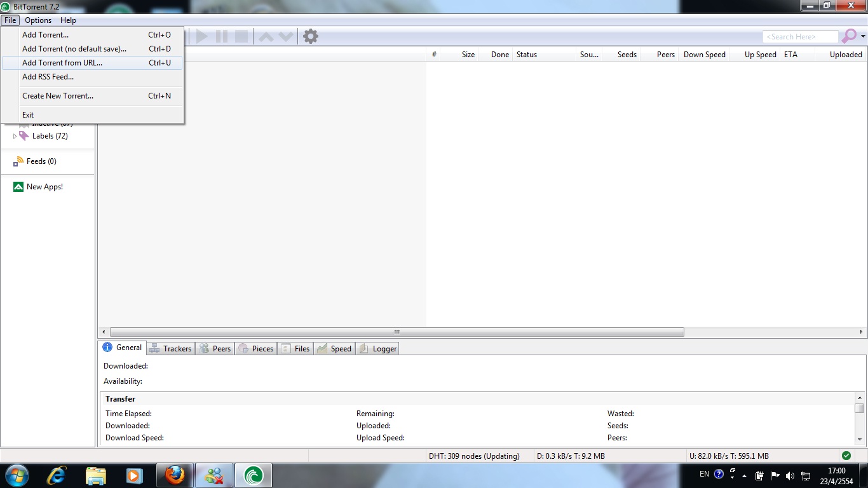Click the File menu

coord(10,20)
